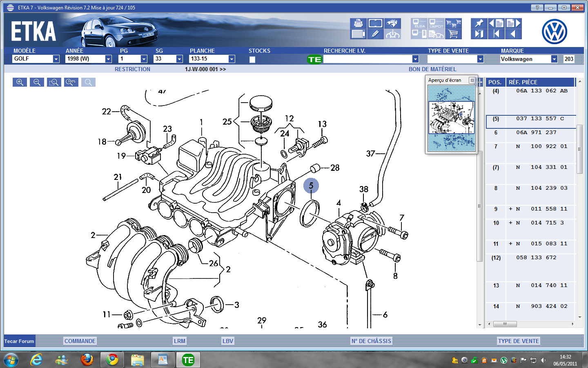Click the 1J-W-000 001 >> link
Image resolution: width=588 pixels, height=368 pixels.
(205, 69)
